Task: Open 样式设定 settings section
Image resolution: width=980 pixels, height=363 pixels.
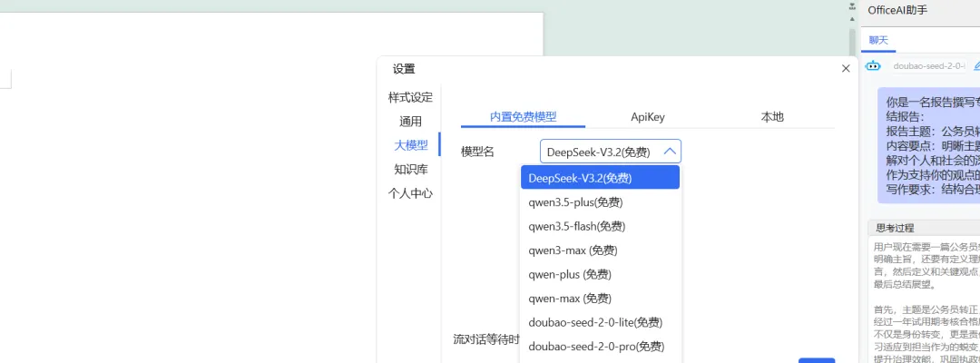Action: (410, 97)
